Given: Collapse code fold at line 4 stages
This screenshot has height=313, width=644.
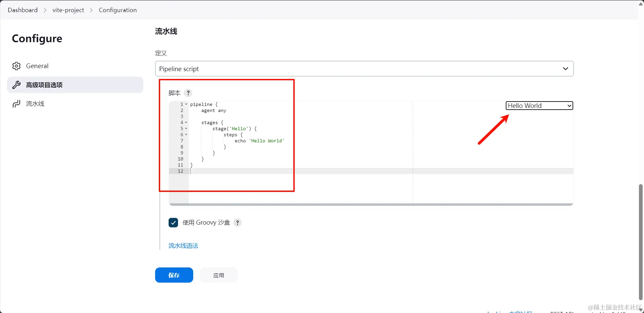Looking at the screenshot, I should (x=186, y=122).
